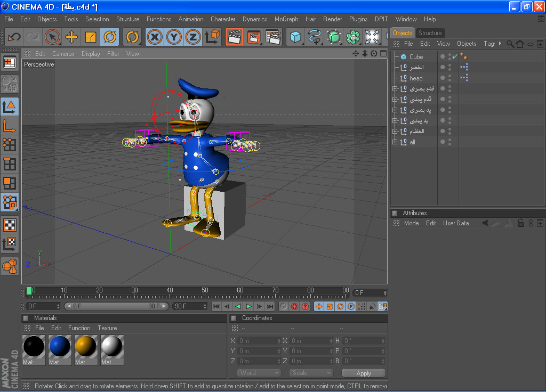
Task: Open the MoGraph menu
Action: click(x=286, y=19)
